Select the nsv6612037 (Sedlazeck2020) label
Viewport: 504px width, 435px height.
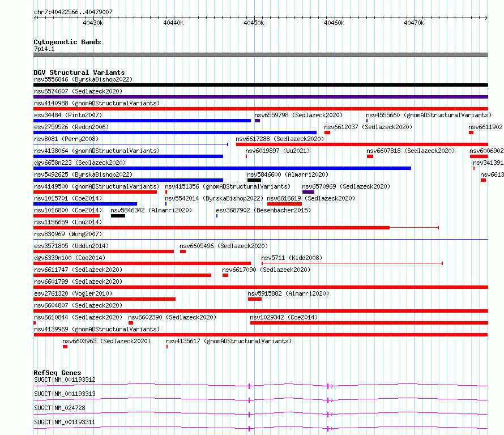point(368,127)
